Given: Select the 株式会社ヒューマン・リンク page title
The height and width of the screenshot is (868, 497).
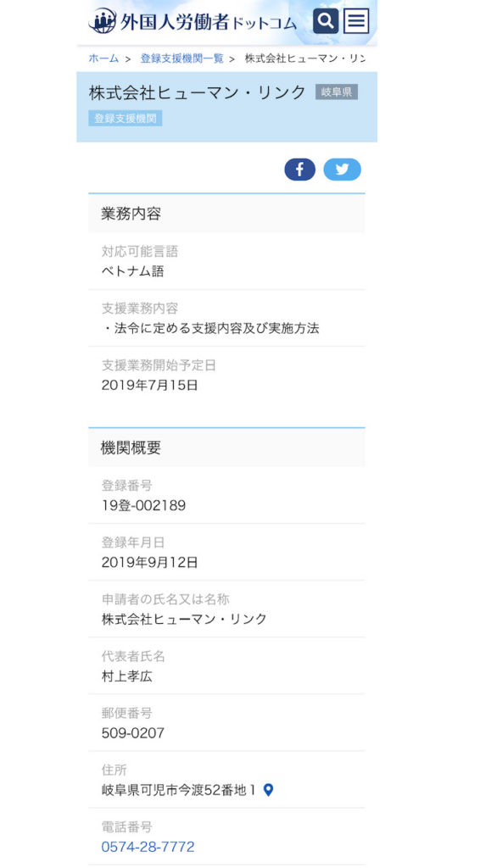Looking at the screenshot, I should [198, 92].
